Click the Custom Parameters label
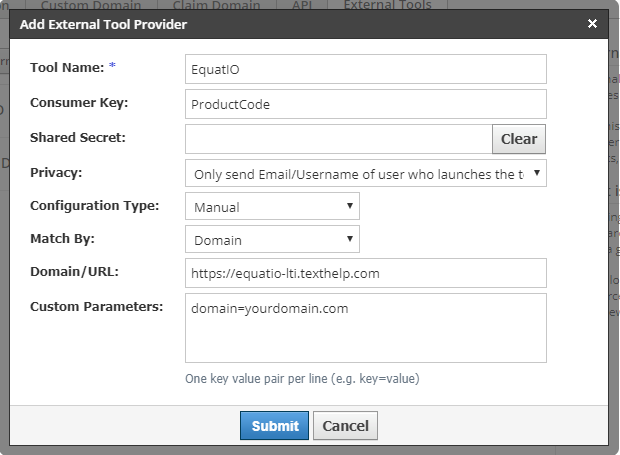This screenshot has height=455, width=620. coord(96,307)
